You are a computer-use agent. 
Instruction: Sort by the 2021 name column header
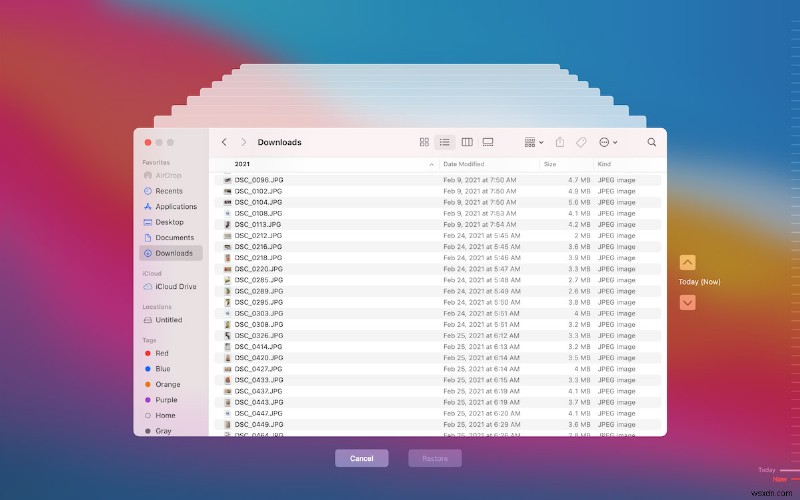tap(242, 164)
